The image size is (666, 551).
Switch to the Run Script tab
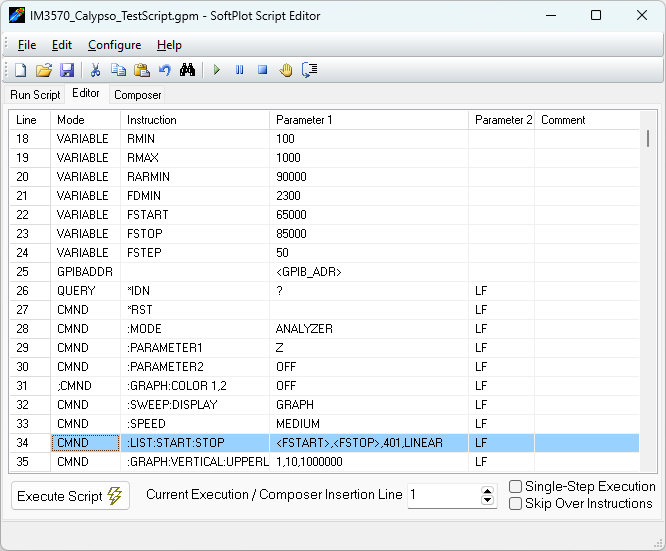(35, 95)
